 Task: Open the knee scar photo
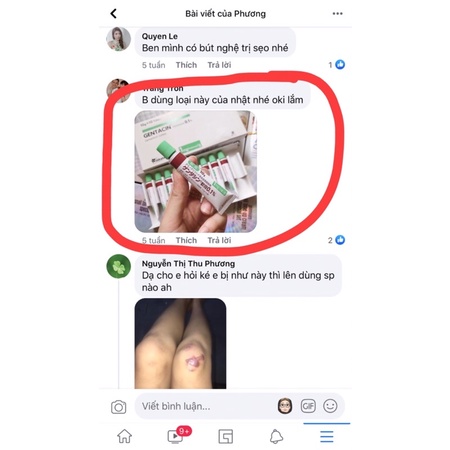tap(180, 344)
